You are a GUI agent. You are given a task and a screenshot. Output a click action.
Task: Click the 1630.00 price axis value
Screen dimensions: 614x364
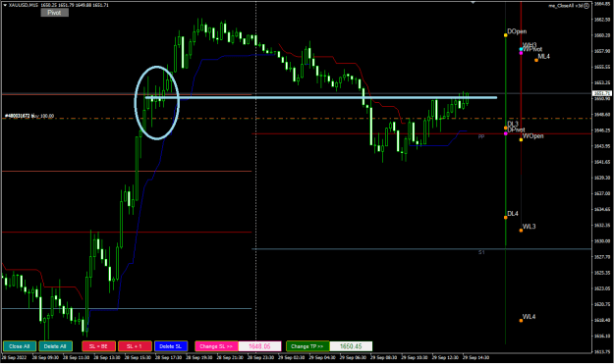coord(602,241)
